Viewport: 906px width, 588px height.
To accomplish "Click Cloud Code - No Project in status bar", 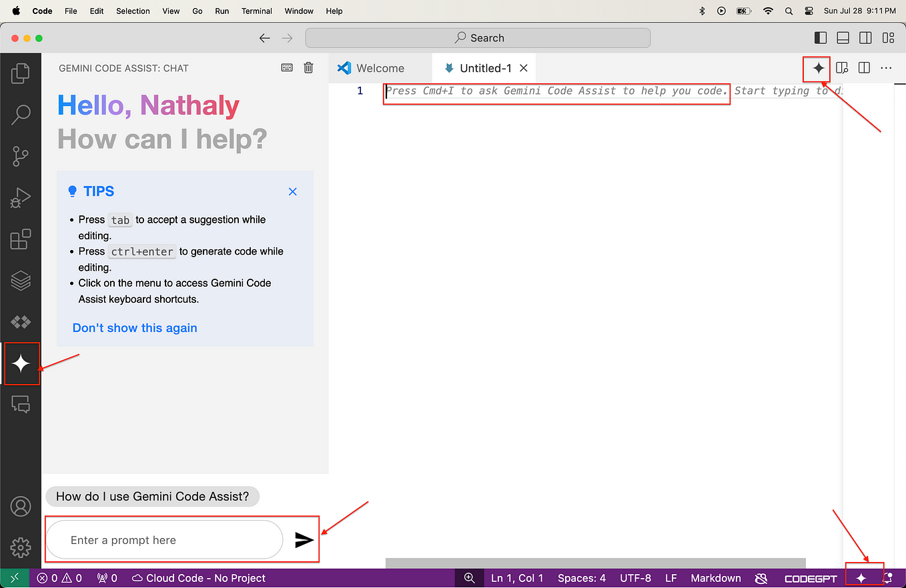I will 199,578.
